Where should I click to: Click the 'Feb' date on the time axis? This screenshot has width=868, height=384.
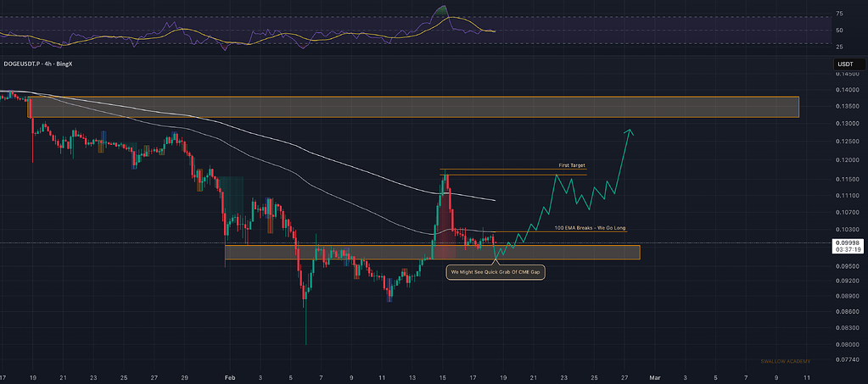227,376
